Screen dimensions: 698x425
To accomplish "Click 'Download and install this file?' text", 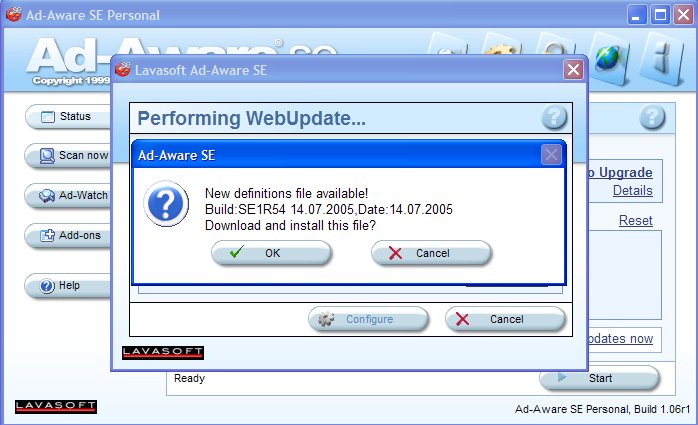I will tap(290, 225).
